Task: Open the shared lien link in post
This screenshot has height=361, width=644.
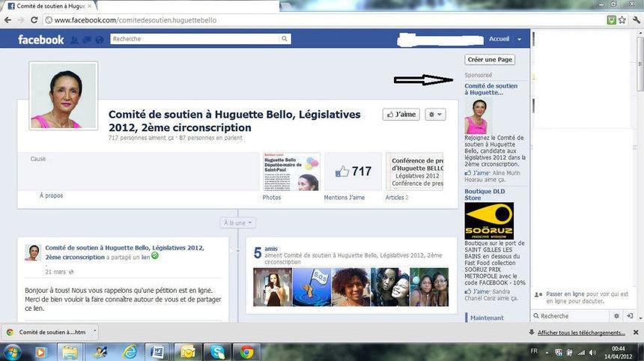Action: point(146,257)
